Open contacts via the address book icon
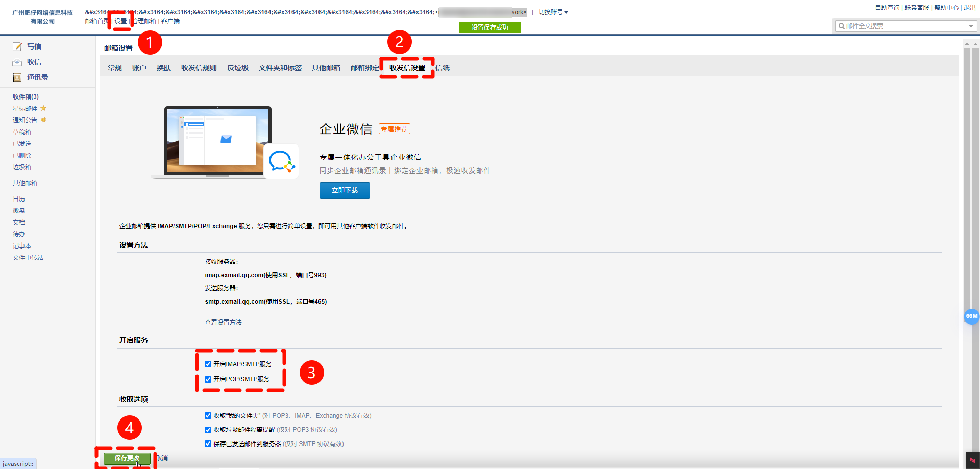This screenshot has width=980, height=469. tap(17, 77)
